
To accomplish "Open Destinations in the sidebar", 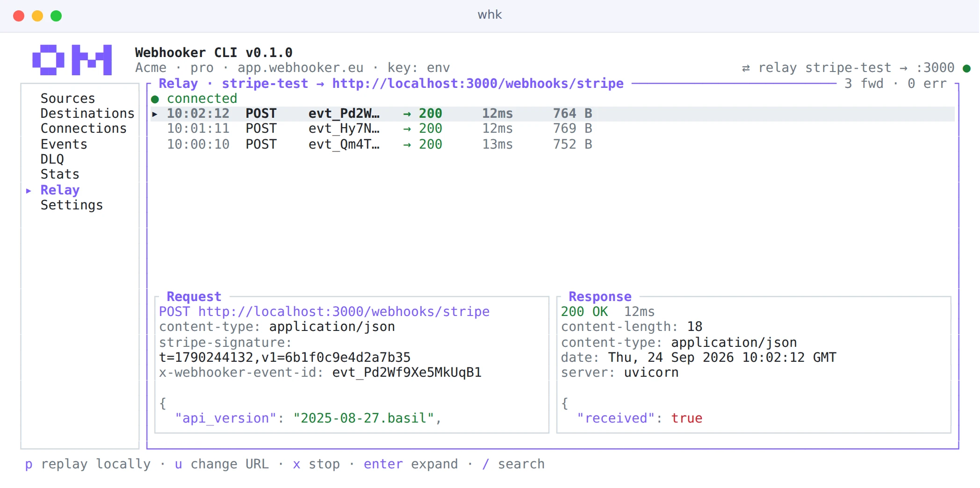I will [87, 114].
